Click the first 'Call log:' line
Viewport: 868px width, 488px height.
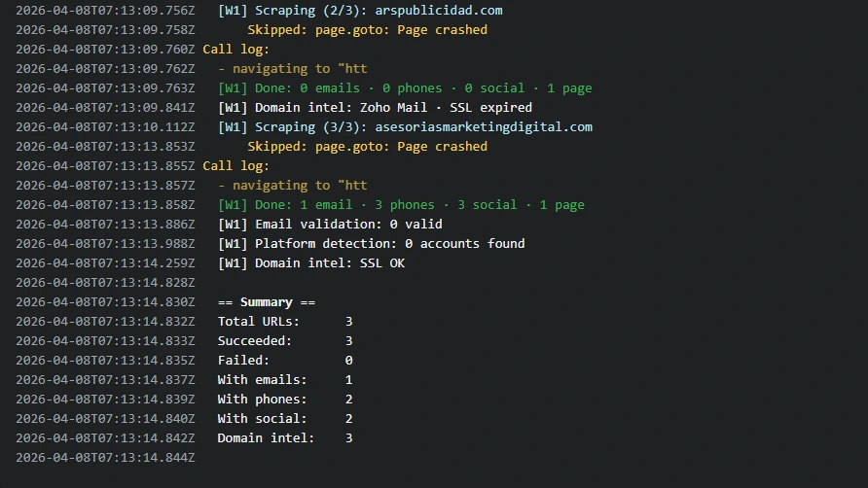[x=235, y=50]
